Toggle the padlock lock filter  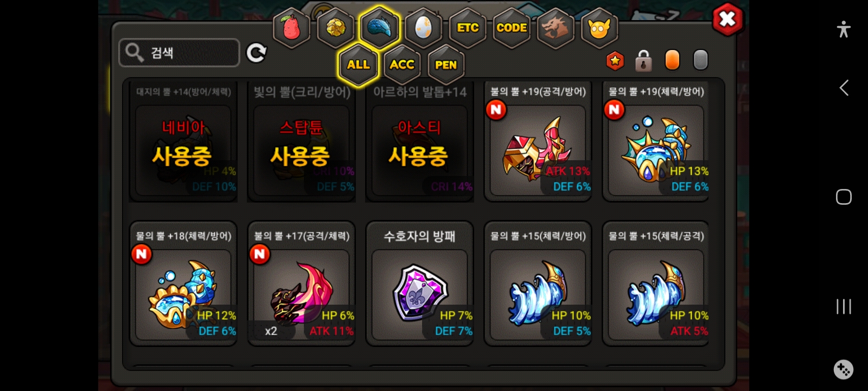[x=643, y=61]
